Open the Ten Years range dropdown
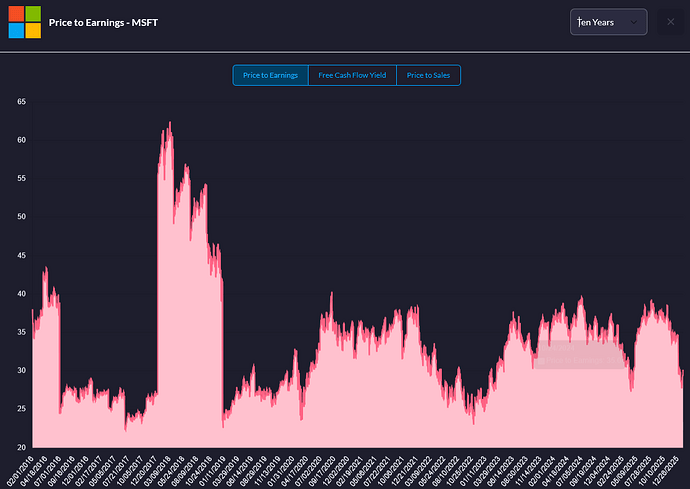 pos(609,22)
